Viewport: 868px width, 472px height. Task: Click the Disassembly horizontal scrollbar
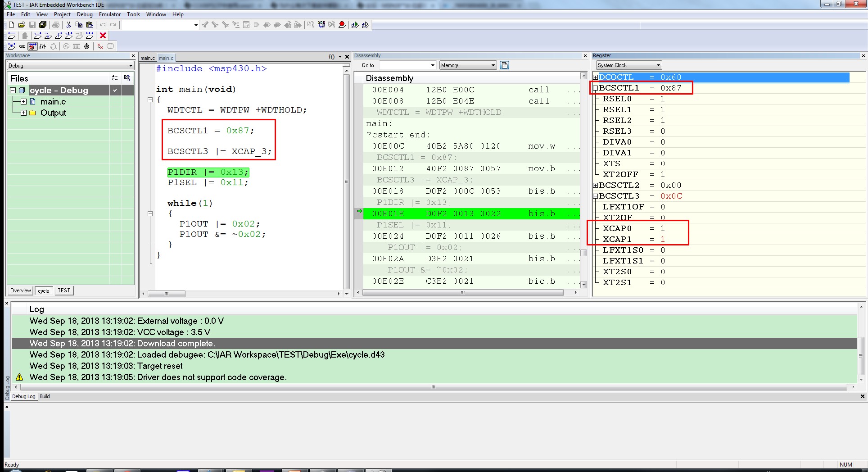463,293
